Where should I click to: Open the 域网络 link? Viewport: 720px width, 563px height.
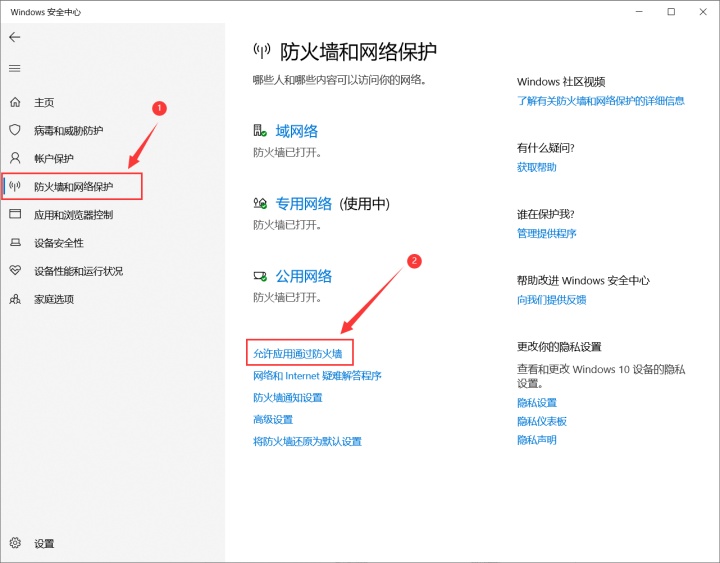click(x=297, y=131)
